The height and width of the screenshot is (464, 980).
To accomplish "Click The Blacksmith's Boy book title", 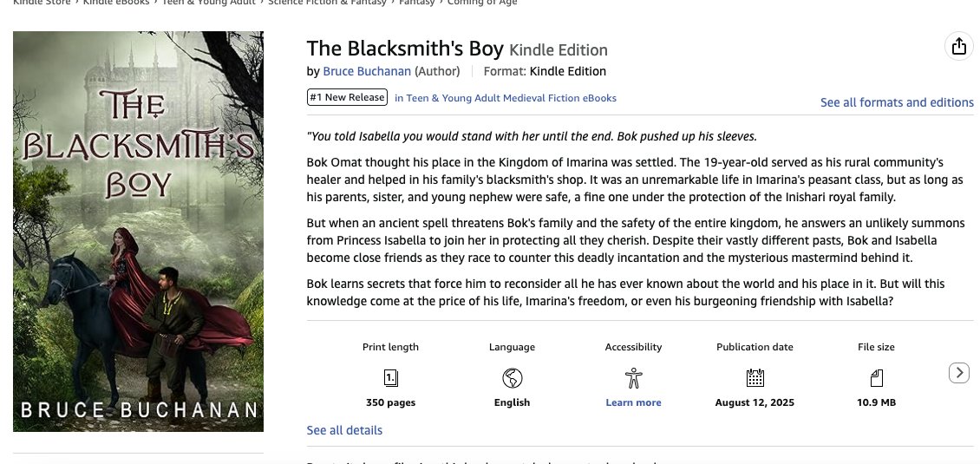I will 405,49.
